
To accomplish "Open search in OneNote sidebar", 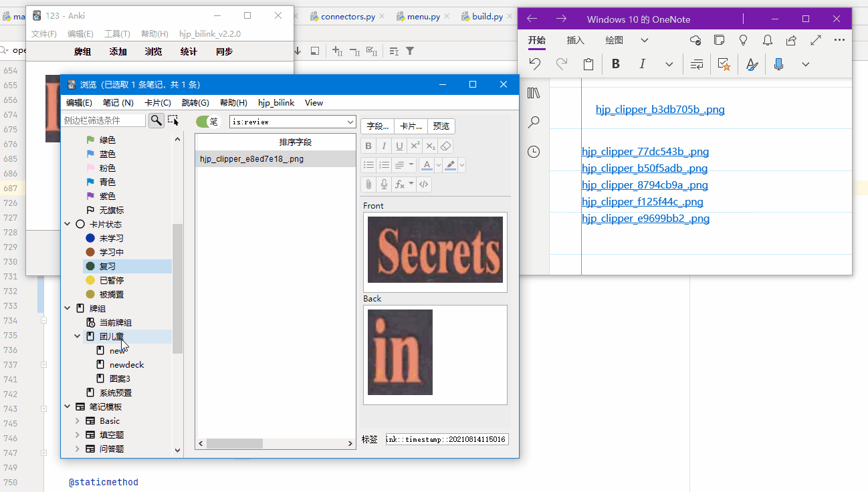I will click(534, 122).
